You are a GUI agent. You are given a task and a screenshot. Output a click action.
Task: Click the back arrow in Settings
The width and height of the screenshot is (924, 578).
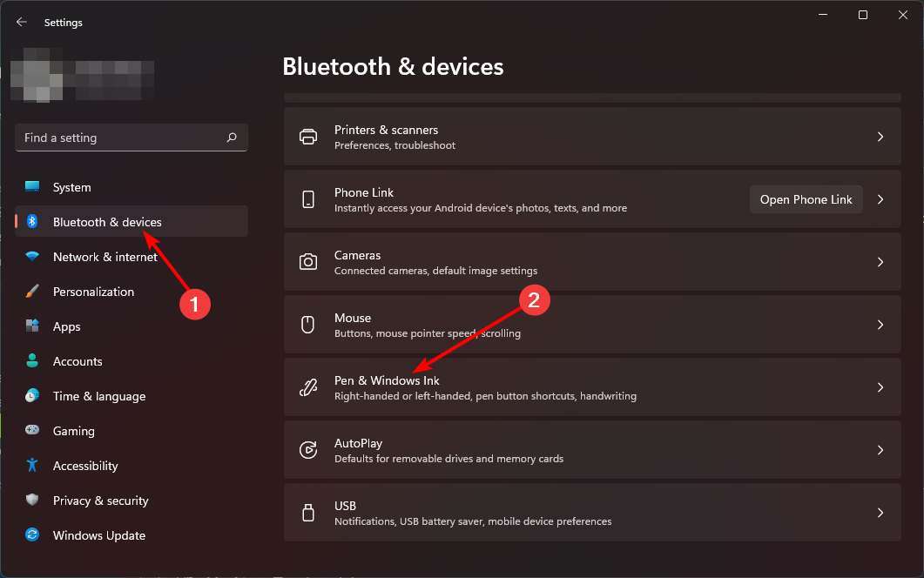[x=22, y=23]
